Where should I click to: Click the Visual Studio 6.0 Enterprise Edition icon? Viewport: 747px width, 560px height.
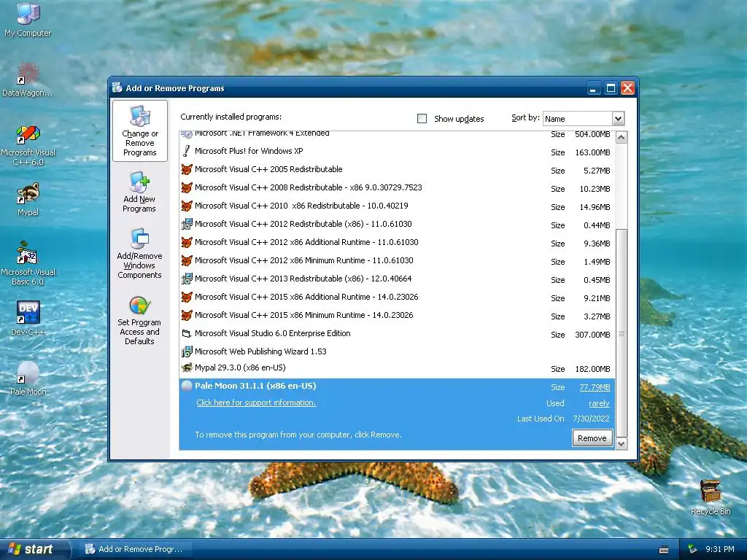click(x=187, y=334)
